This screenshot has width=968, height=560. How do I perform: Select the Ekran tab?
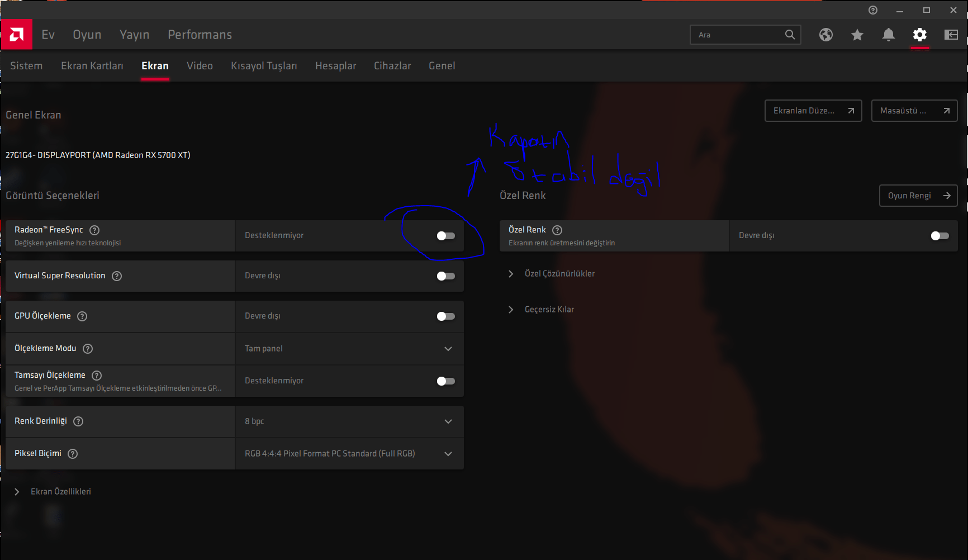(155, 66)
